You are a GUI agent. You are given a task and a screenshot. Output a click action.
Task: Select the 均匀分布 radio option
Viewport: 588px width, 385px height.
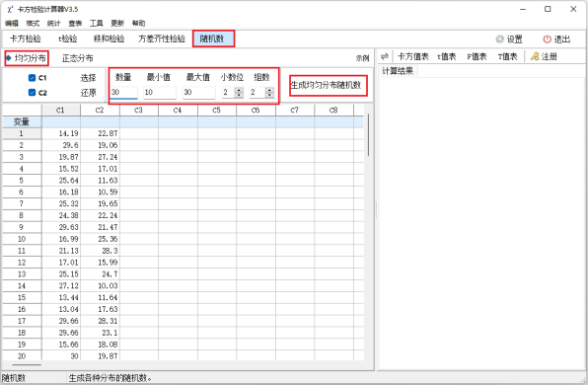pyautogui.click(x=26, y=58)
